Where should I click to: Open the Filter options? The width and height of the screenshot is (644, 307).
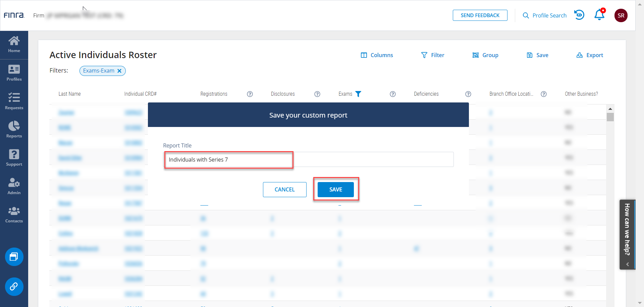tap(433, 55)
